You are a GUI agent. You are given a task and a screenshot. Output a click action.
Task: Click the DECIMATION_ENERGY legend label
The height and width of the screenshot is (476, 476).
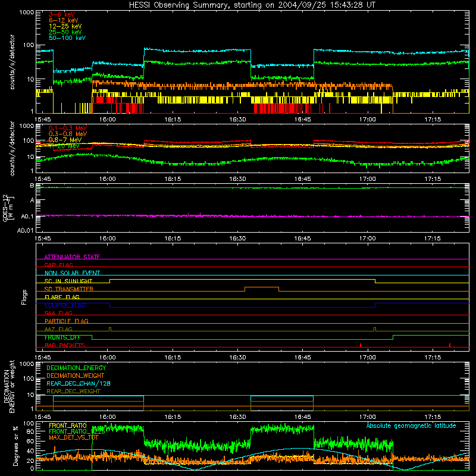[76, 368]
